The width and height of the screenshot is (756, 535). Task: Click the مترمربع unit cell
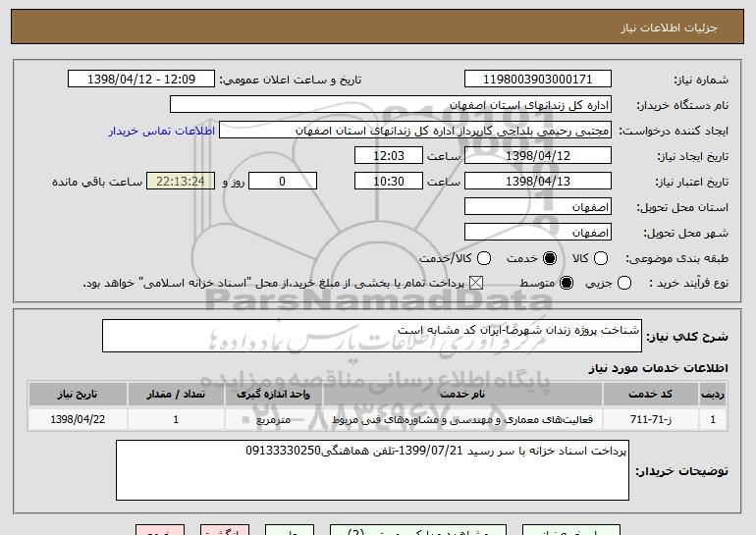tap(273, 419)
